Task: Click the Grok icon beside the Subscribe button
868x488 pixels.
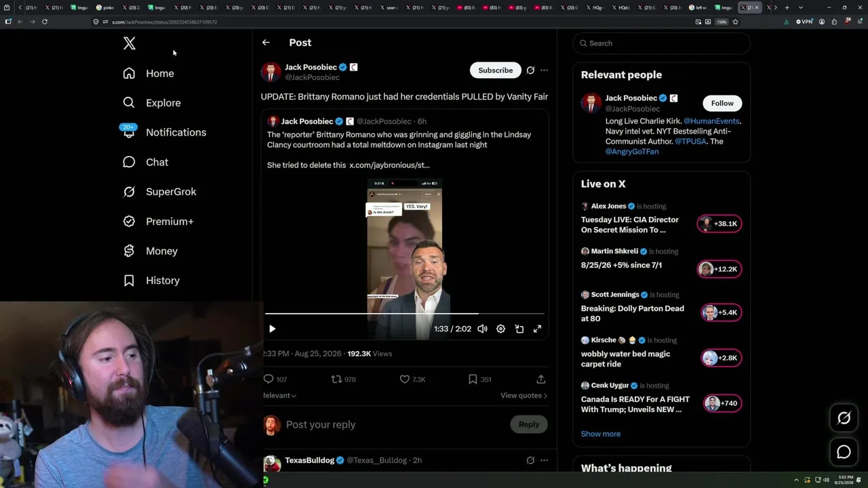Action: tap(530, 70)
